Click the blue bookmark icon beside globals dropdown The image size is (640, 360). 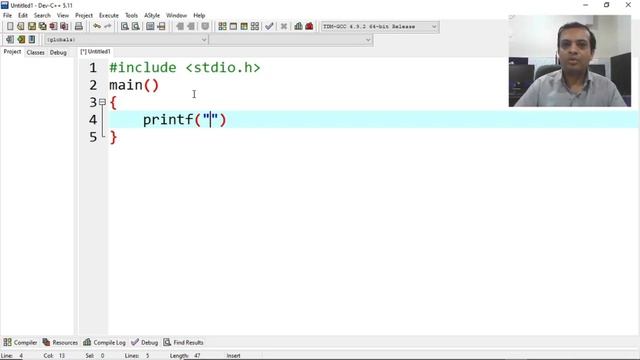(x=32, y=40)
